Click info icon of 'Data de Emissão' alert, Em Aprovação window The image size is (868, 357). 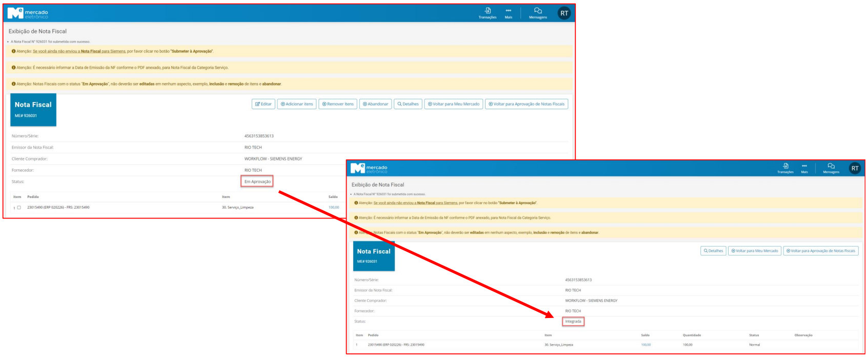(x=13, y=68)
